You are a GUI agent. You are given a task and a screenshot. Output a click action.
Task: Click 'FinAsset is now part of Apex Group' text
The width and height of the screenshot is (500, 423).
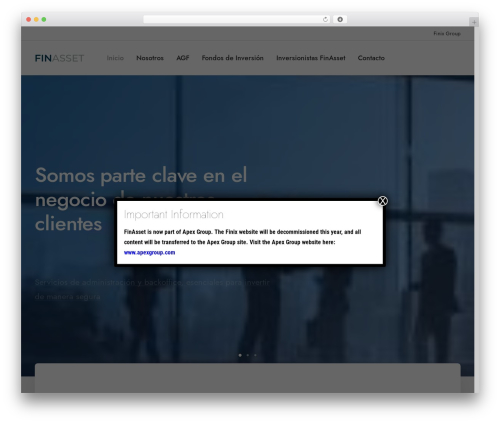tap(168, 232)
